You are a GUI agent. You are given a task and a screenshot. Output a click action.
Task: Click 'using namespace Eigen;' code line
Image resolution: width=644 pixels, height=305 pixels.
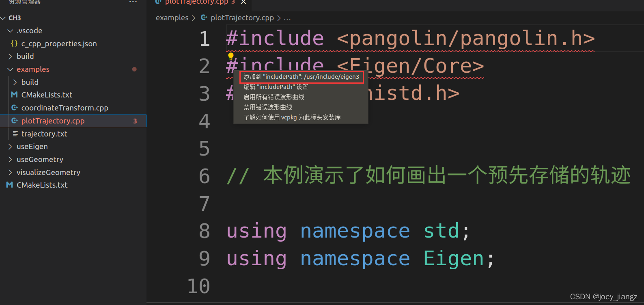[x=361, y=259]
